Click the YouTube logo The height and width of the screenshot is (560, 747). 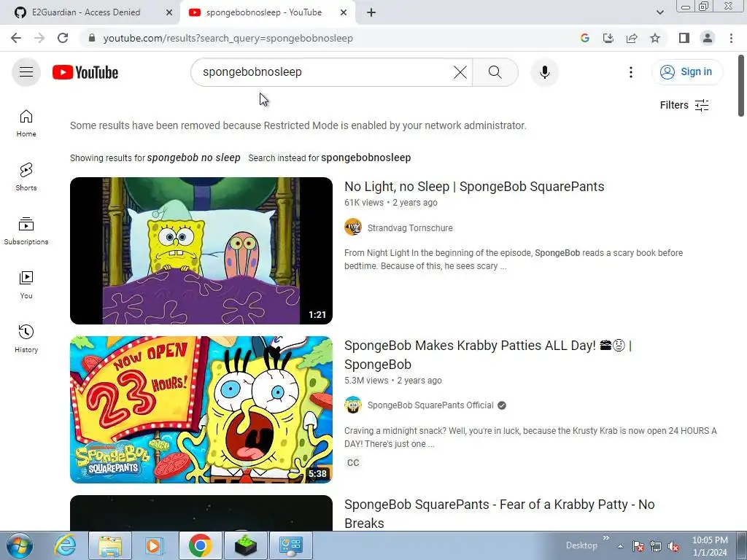click(85, 72)
